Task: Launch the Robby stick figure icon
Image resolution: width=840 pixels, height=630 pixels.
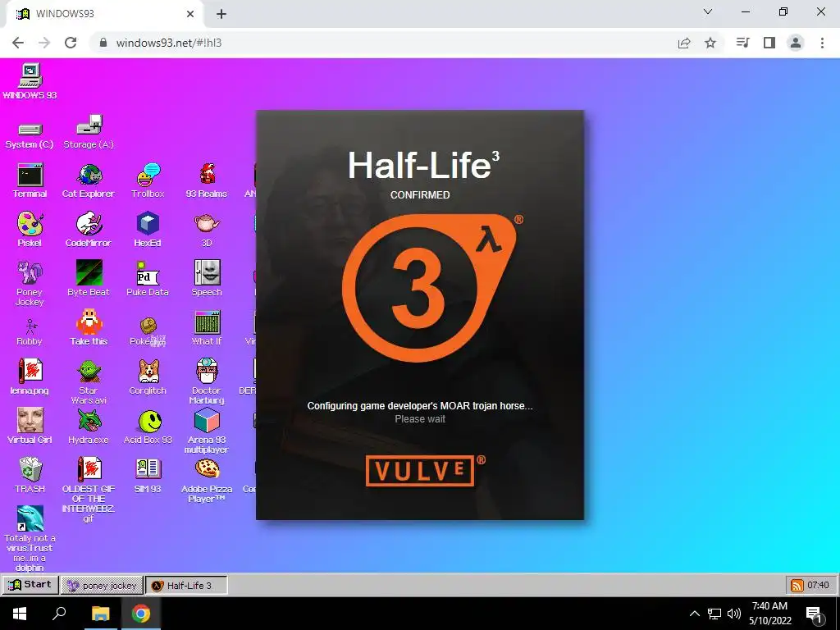Action: coord(30,332)
